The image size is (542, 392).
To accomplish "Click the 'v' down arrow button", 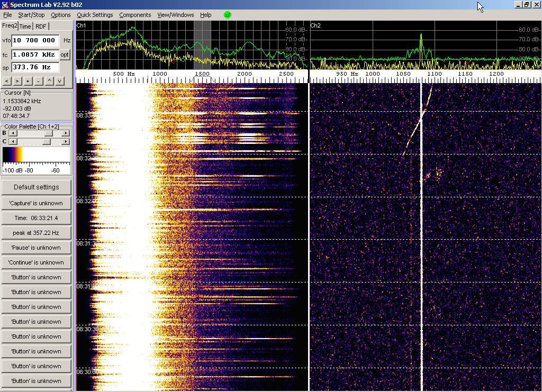I will click(x=60, y=81).
